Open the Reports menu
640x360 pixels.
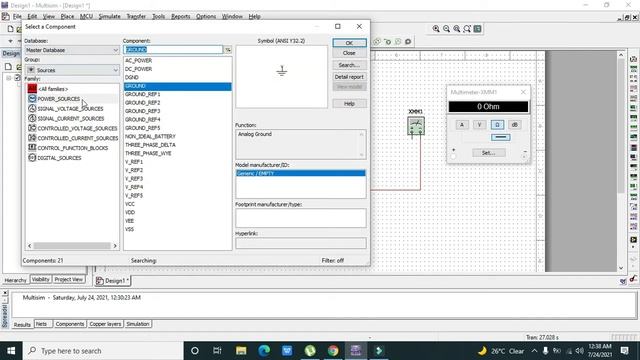pos(180,16)
